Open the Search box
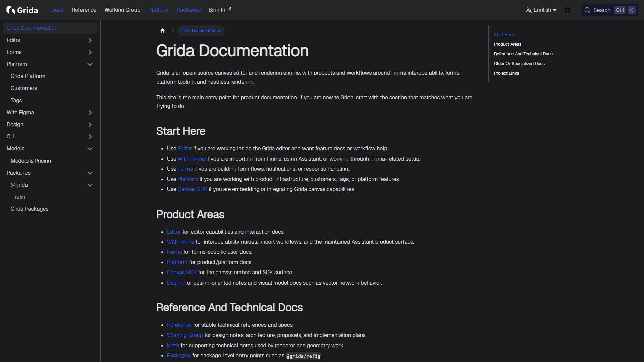The width and height of the screenshot is (644, 362). 609,10
